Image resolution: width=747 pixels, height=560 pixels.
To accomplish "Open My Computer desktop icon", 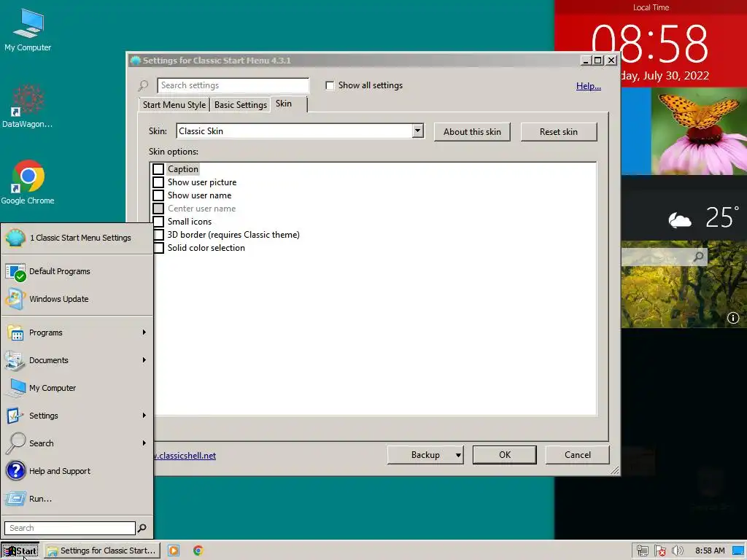I will [x=28, y=29].
